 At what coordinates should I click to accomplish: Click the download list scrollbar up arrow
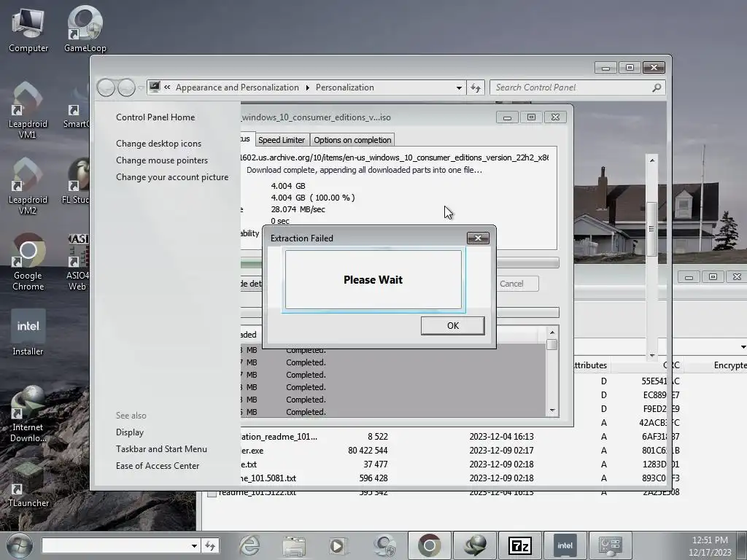[x=552, y=332]
